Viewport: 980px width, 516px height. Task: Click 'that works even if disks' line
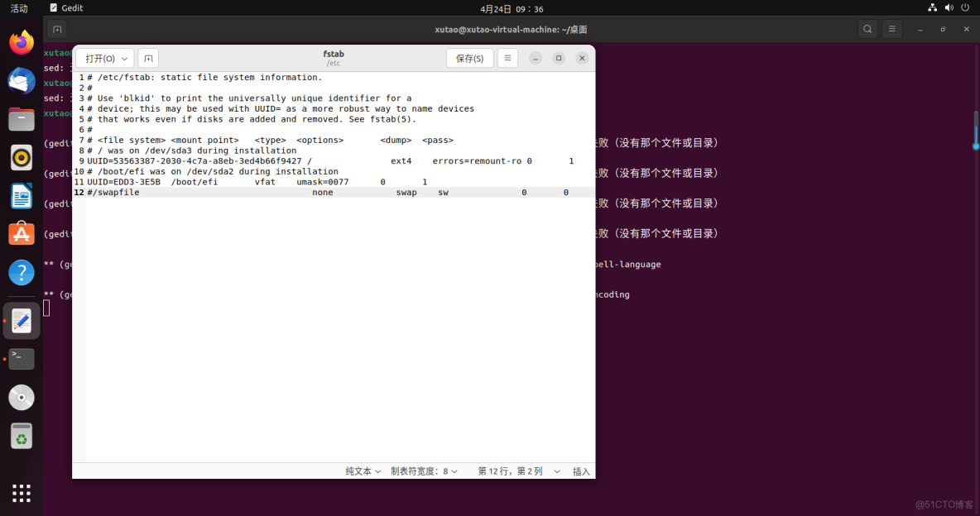click(252, 119)
